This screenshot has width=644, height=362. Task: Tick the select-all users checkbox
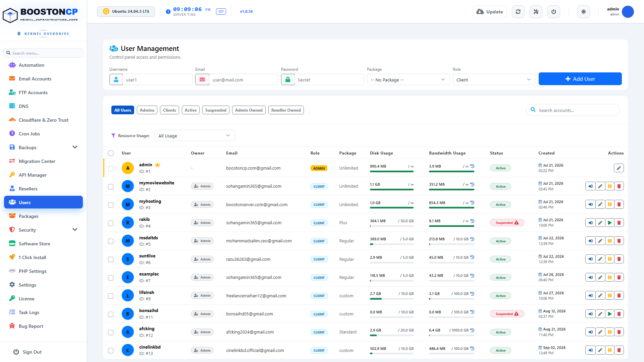[x=111, y=153]
